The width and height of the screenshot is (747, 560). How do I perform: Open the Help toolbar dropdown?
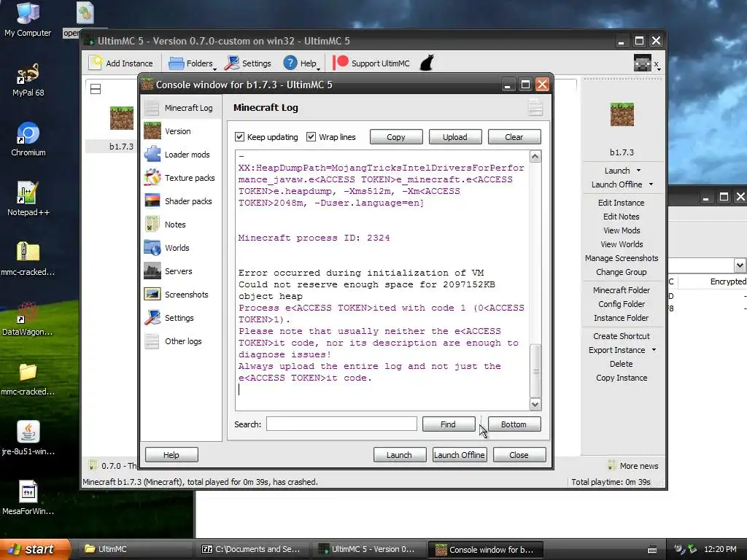(x=302, y=63)
